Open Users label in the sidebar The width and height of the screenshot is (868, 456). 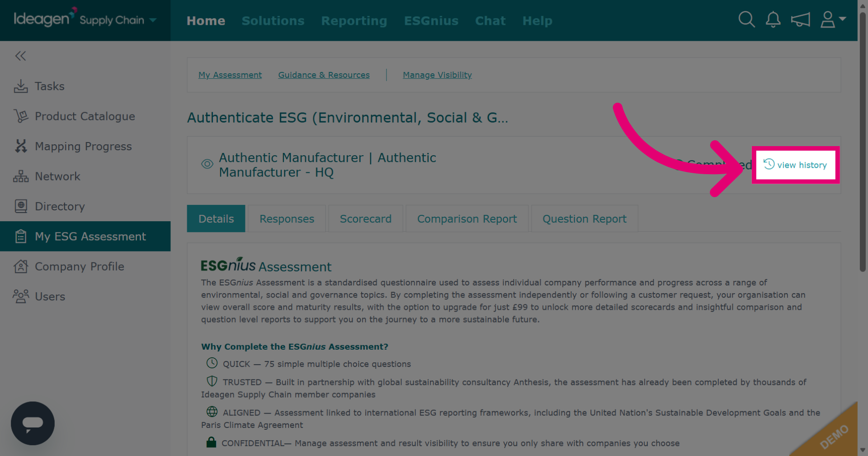(50, 296)
